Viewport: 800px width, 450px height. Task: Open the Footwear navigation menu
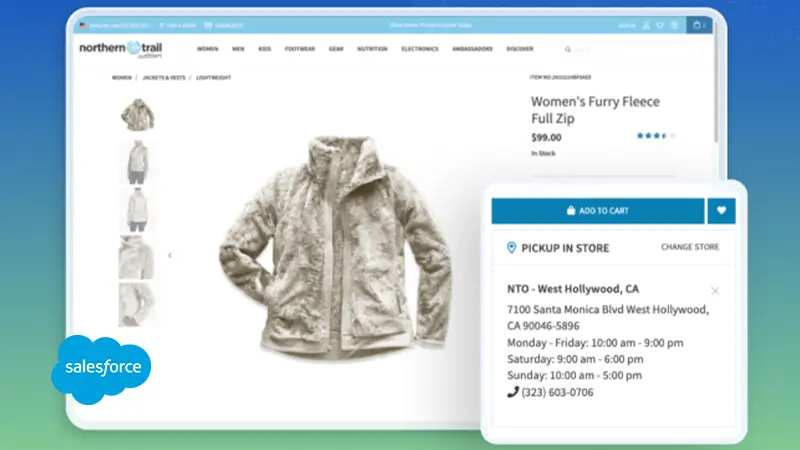(299, 49)
